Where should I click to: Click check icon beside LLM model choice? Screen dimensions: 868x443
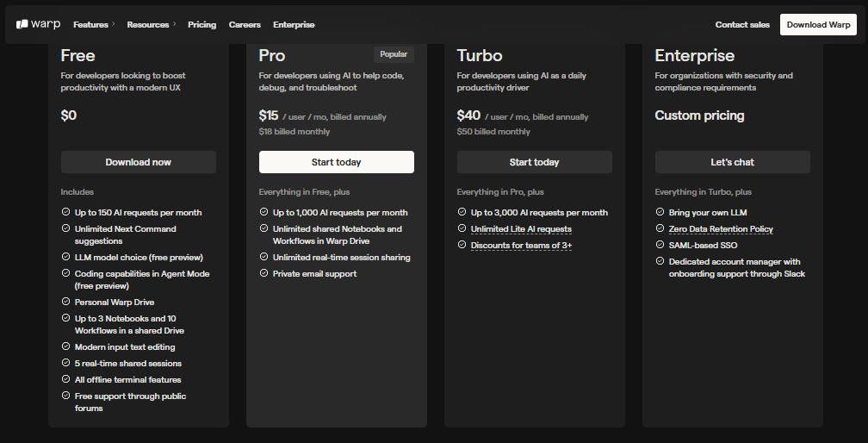(x=65, y=256)
